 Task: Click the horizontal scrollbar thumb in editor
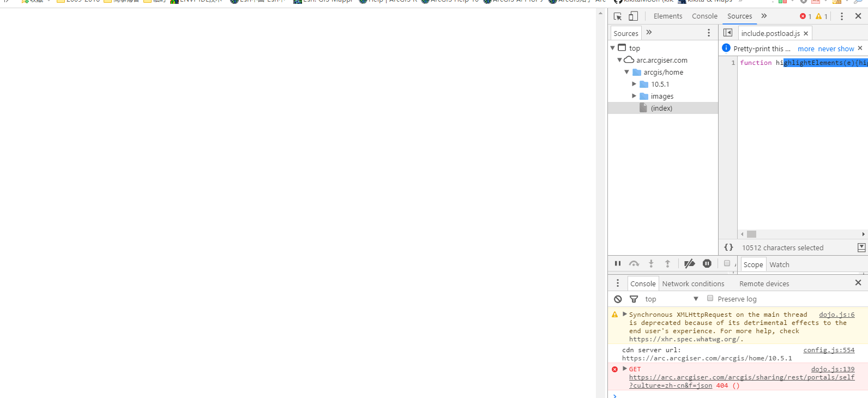(751, 234)
